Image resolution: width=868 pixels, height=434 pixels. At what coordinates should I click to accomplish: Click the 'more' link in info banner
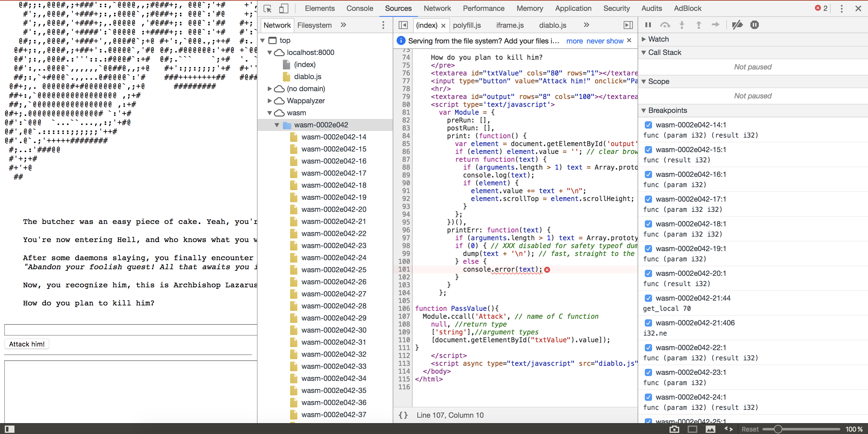point(575,41)
